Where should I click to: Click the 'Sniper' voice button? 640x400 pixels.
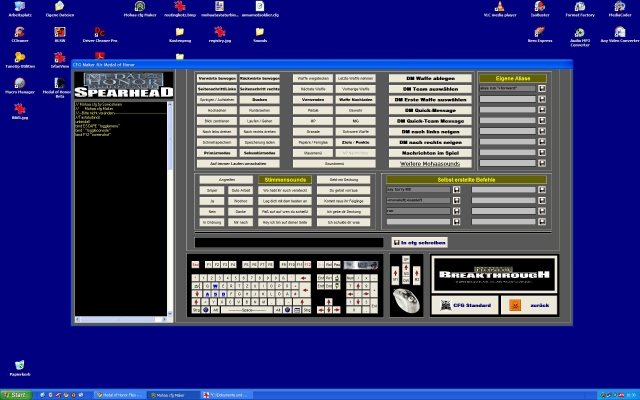212,190
